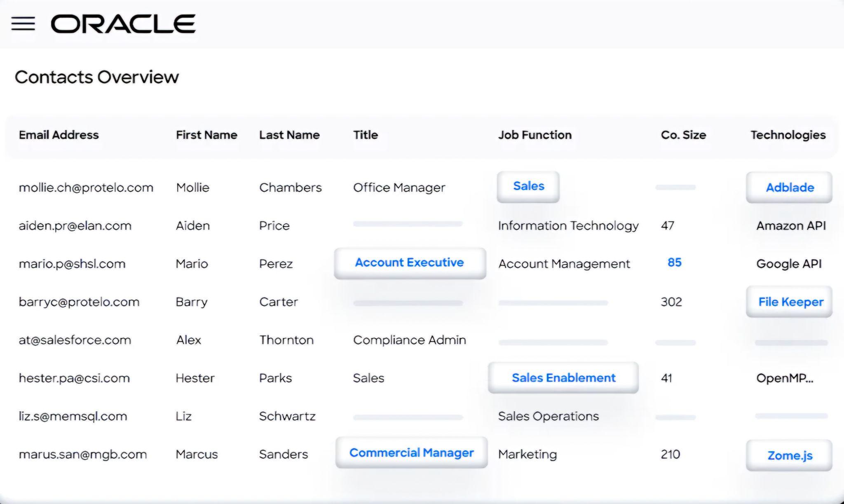Click last name Thornton
The image size is (844, 504).
[x=286, y=340]
